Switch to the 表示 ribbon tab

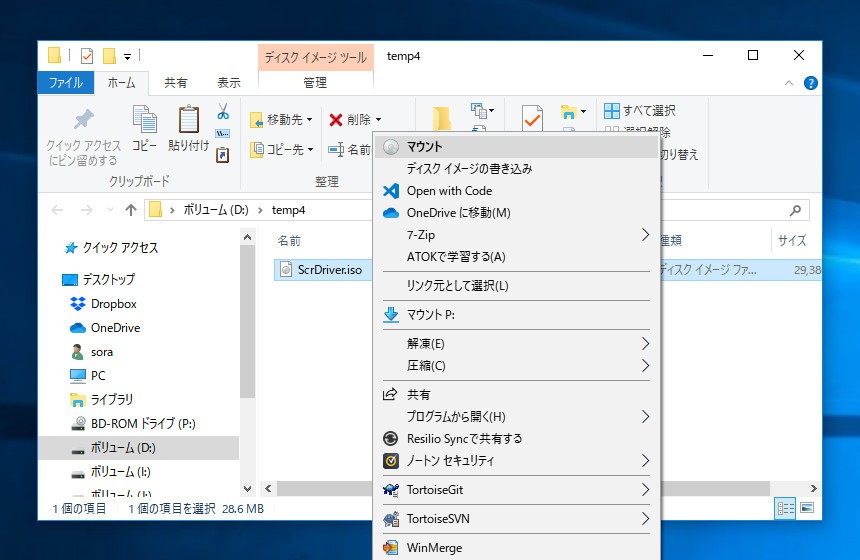point(229,83)
